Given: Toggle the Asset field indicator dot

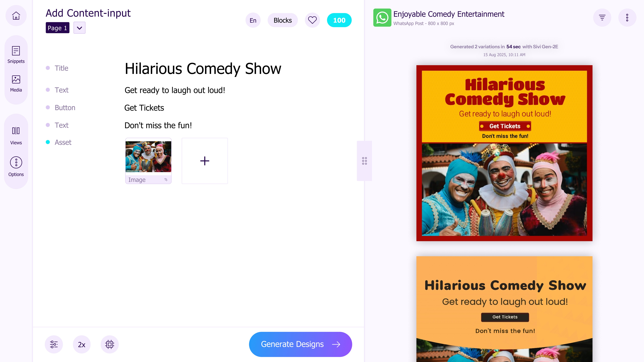Looking at the screenshot, I should tap(48, 142).
